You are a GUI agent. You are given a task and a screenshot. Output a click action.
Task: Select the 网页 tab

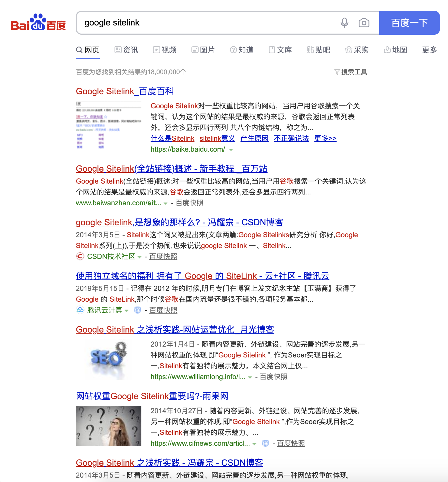pyautogui.click(x=88, y=50)
